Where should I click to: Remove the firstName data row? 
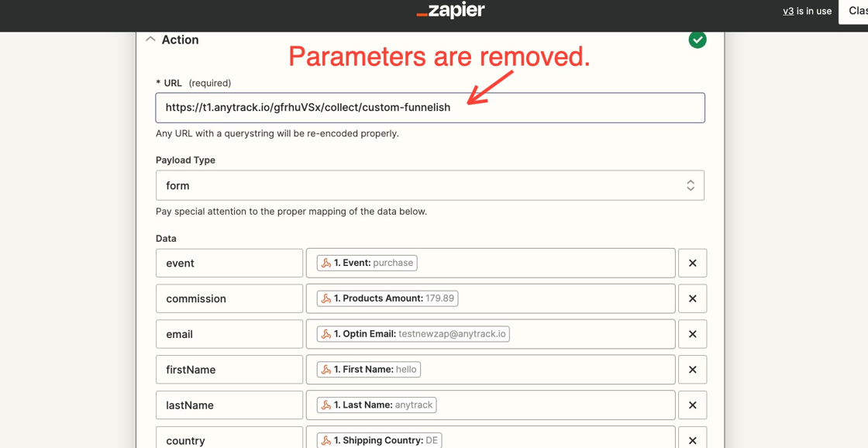(x=692, y=370)
